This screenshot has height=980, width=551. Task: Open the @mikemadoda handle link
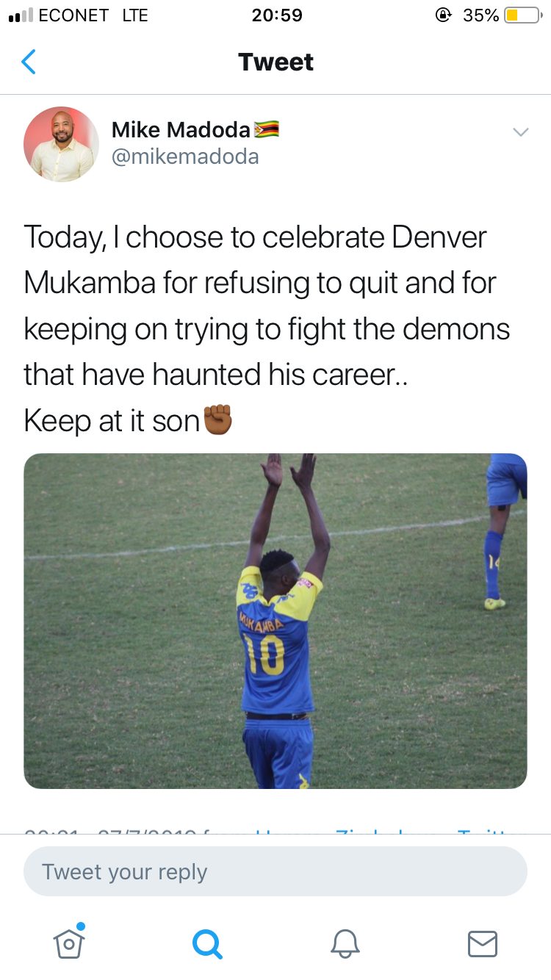(185, 156)
